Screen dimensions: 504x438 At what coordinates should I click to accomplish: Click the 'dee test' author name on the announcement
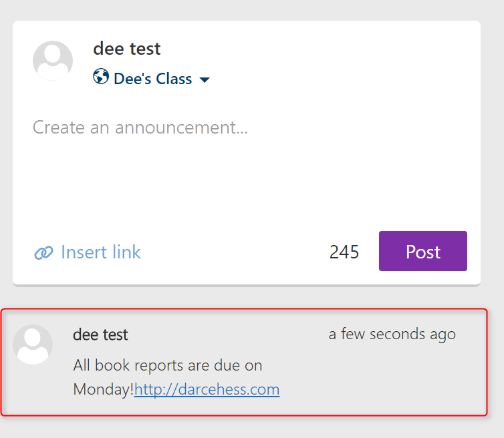click(x=100, y=335)
